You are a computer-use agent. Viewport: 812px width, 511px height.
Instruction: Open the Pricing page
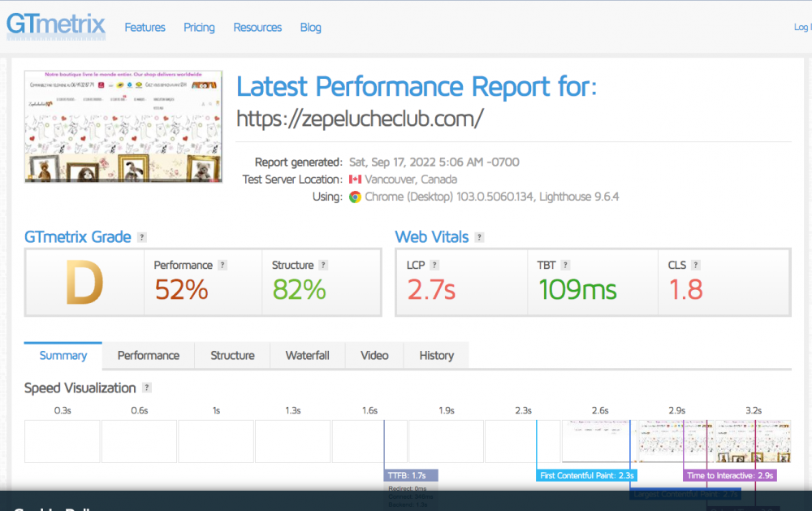click(199, 28)
